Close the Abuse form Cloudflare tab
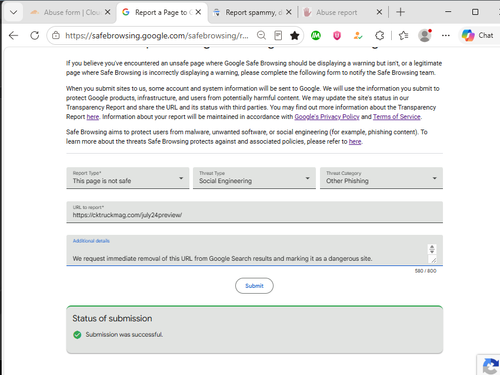 107,12
